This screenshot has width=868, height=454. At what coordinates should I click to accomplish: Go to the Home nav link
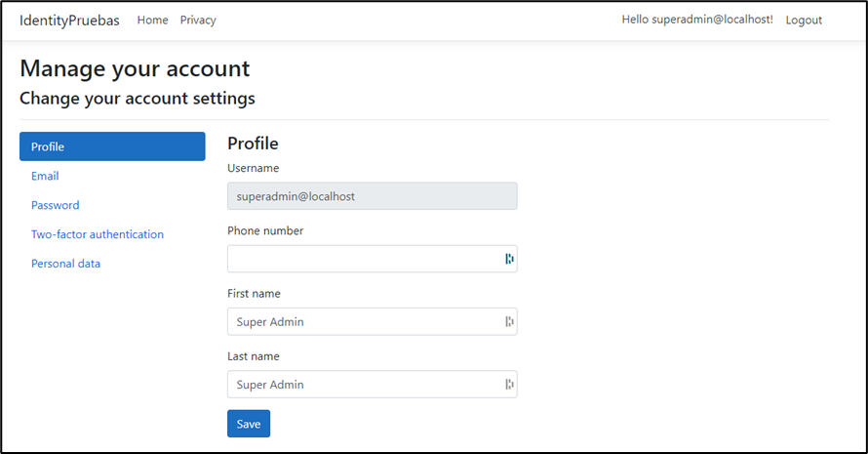pos(152,21)
